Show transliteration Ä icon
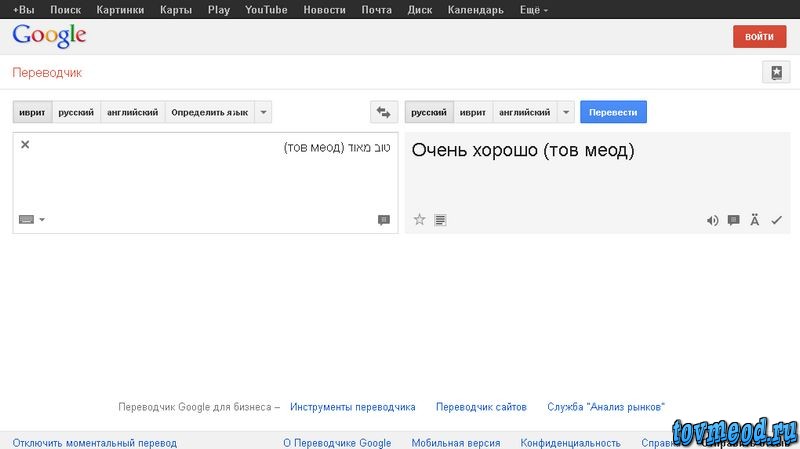Viewport: 800px width, 449px height. pyautogui.click(x=755, y=220)
